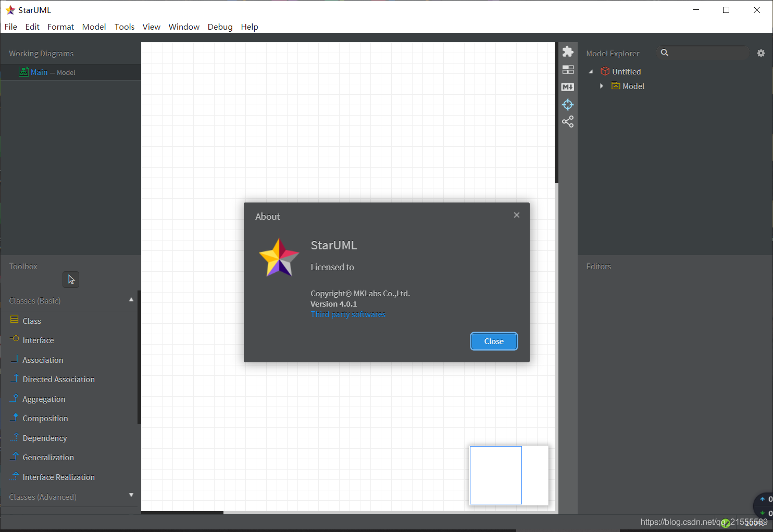Expand the Model tree node
The image size is (773, 532).
pyautogui.click(x=602, y=86)
